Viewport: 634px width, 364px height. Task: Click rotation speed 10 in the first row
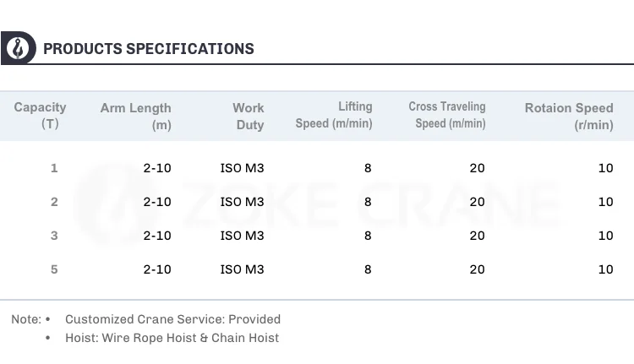[605, 168]
